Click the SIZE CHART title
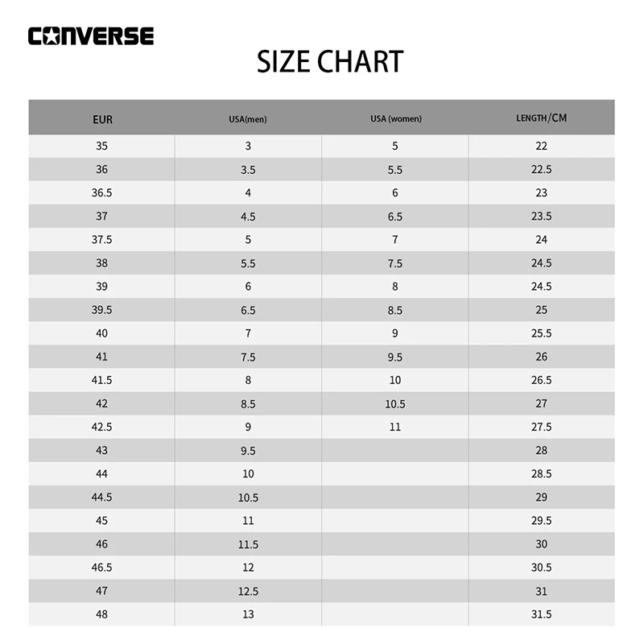 330,62
